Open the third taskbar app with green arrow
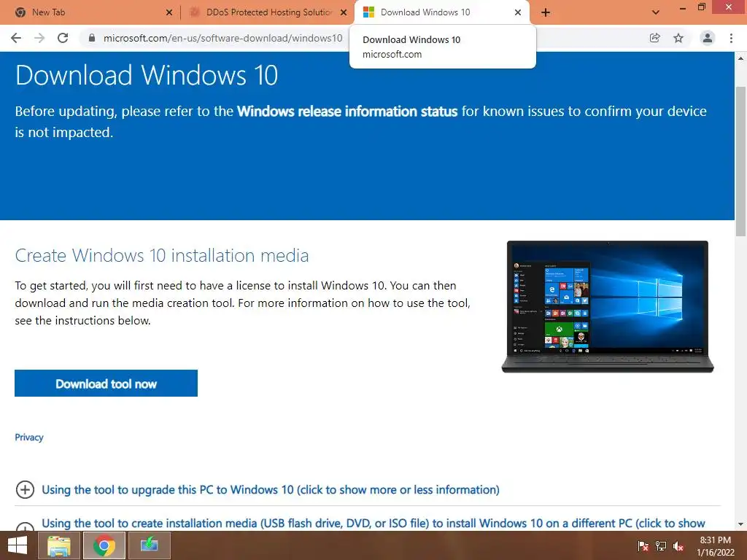Screen dimensions: 747x560 [x=149, y=545]
